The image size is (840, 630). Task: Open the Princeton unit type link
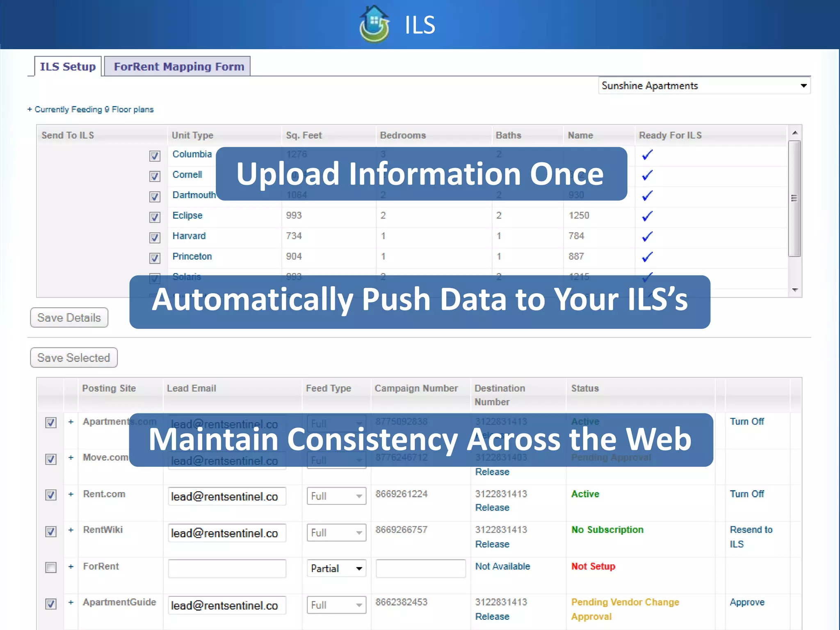coord(192,256)
